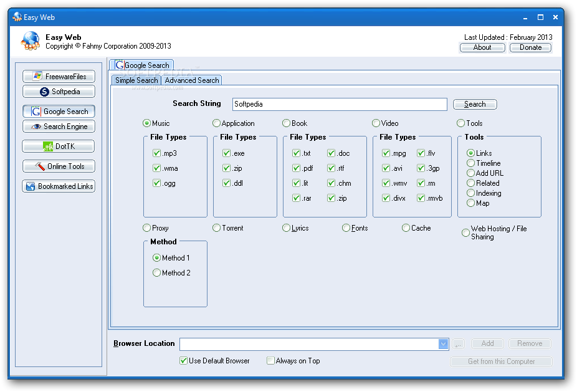
Task: Click the Search String input field
Action: point(340,104)
